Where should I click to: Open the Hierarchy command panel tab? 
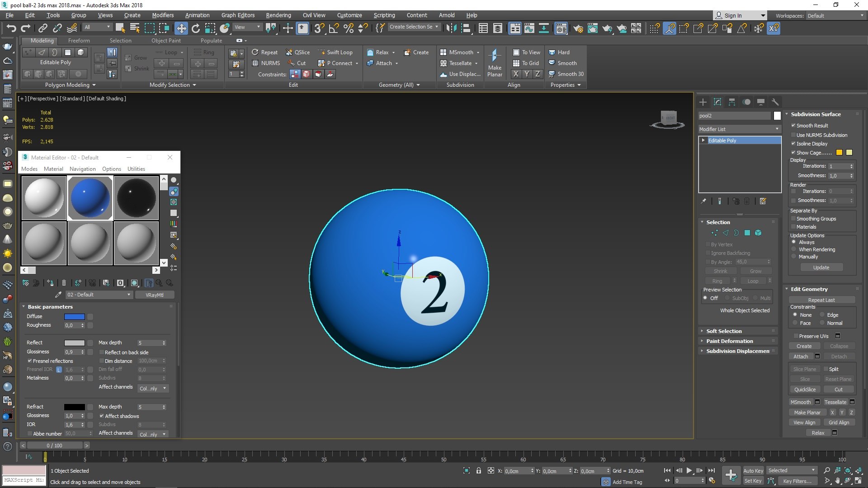coord(732,102)
